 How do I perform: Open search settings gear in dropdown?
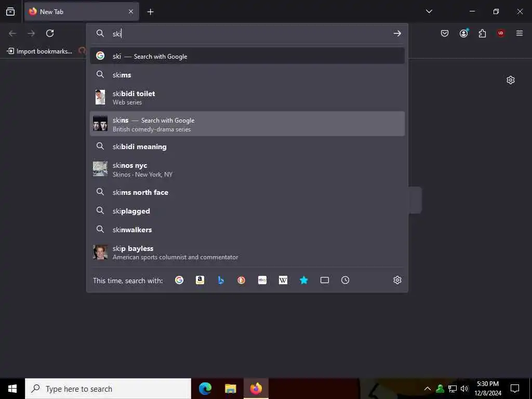point(397,280)
